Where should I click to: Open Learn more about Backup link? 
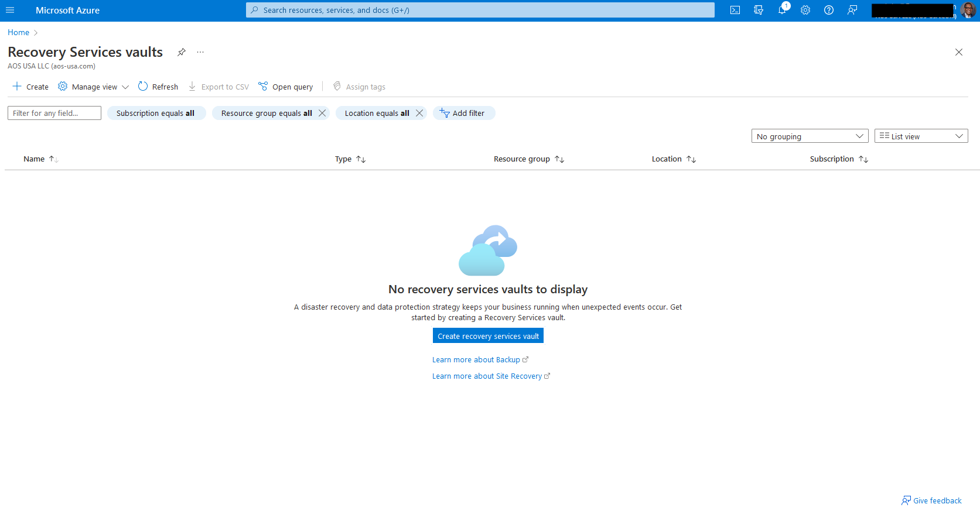point(480,359)
